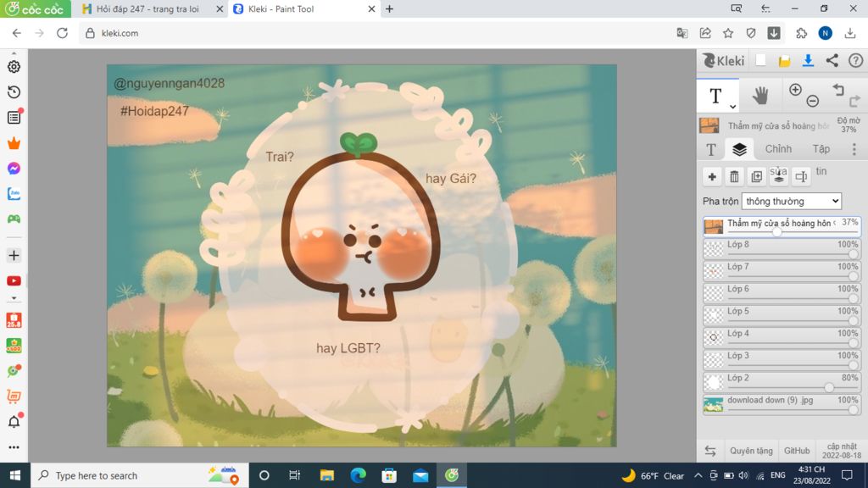Open a new browser tab
The height and width of the screenshot is (488, 868).
[x=389, y=8]
